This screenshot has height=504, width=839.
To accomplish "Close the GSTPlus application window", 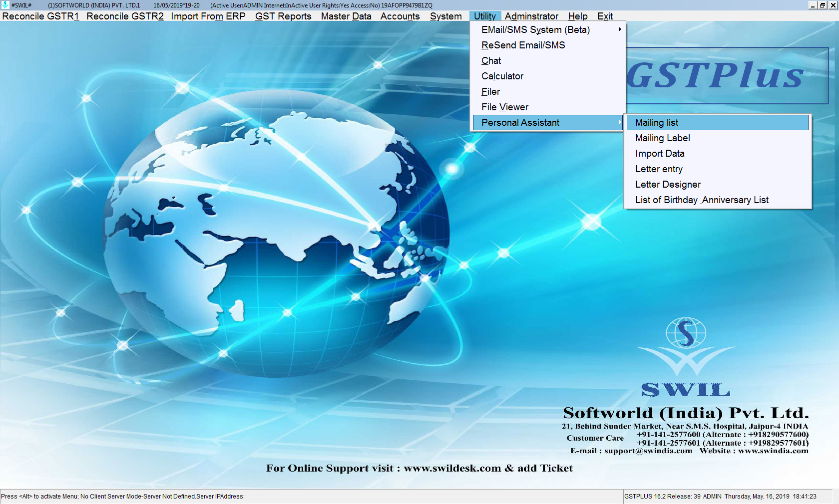I will (833, 5).
